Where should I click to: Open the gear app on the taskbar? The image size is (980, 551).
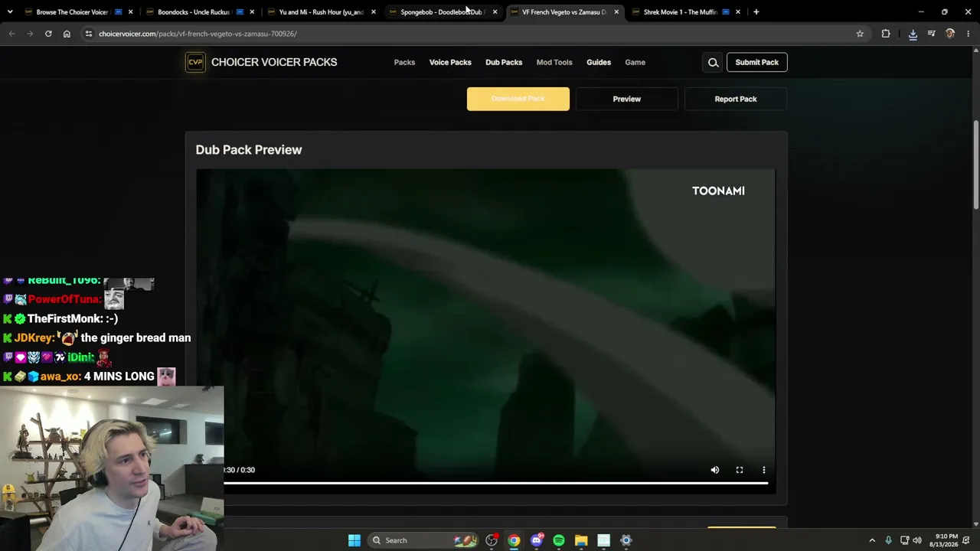pos(626,540)
